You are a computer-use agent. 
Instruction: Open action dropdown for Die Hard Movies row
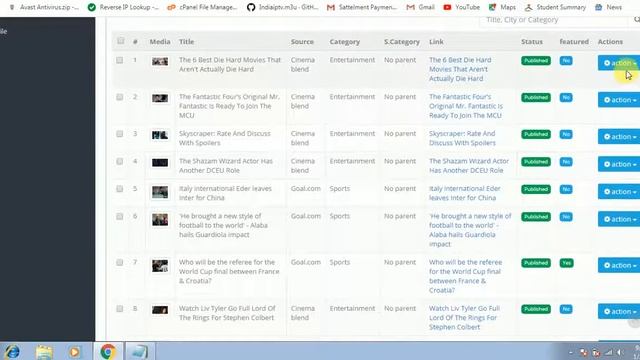coord(619,63)
